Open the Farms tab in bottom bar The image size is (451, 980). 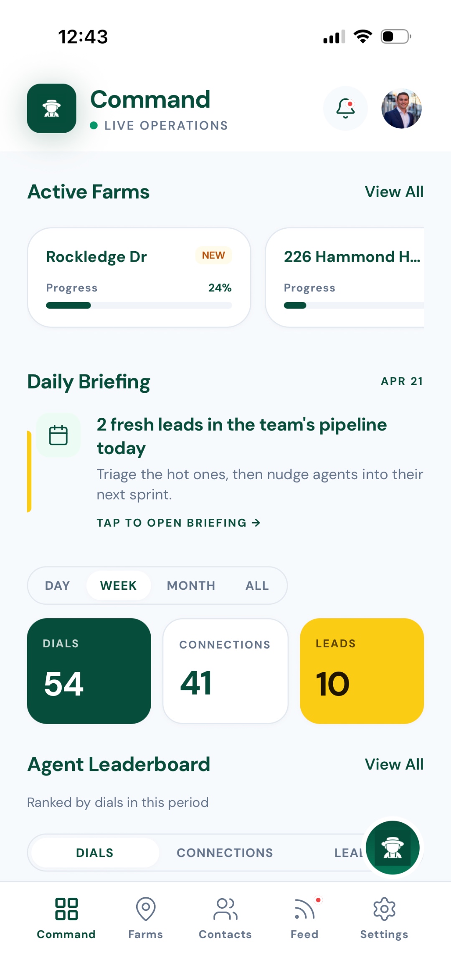click(x=146, y=917)
